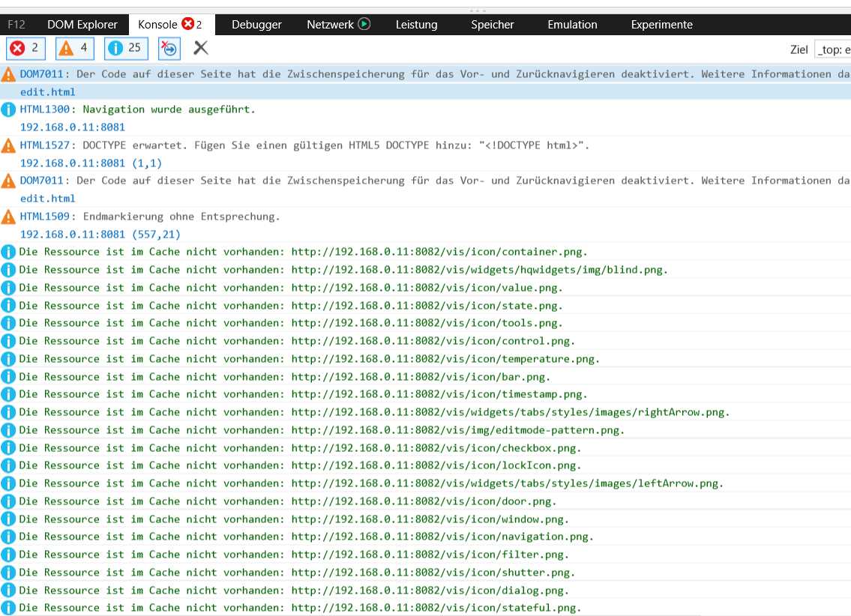Toggle the info messages filter showing 25
This screenshot has height=616, width=851.
[x=124, y=49]
